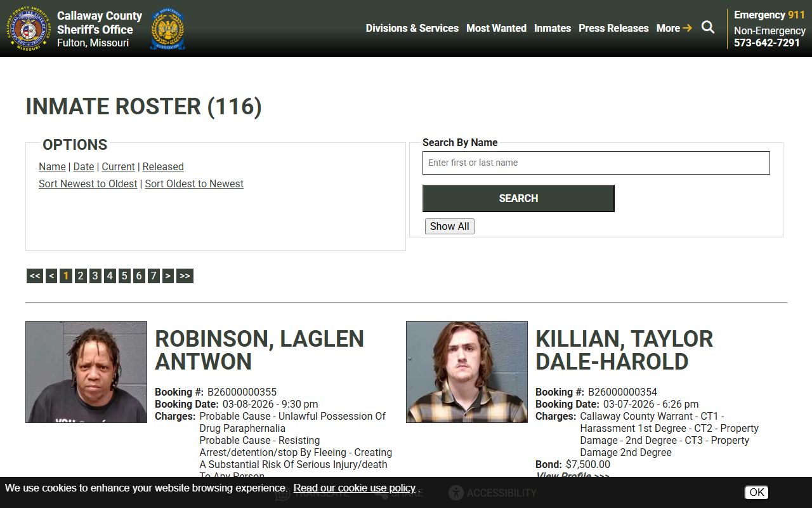Click booking number B26000000355
Screen dimensions: 812x508
tap(242, 392)
